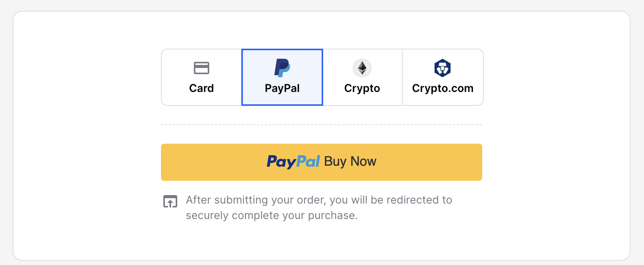
Task: Click the "securely complete your purchase" text line
Action: click(272, 216)
